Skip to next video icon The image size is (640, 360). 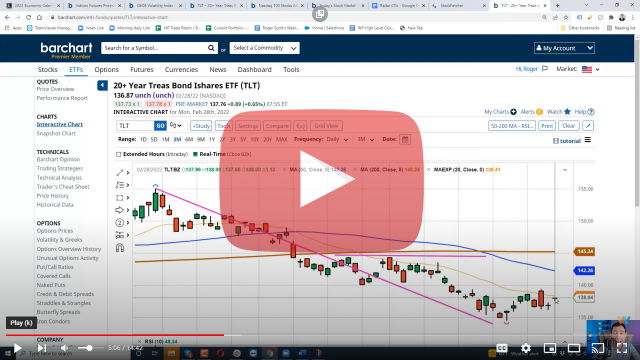(x=42, y=348)
